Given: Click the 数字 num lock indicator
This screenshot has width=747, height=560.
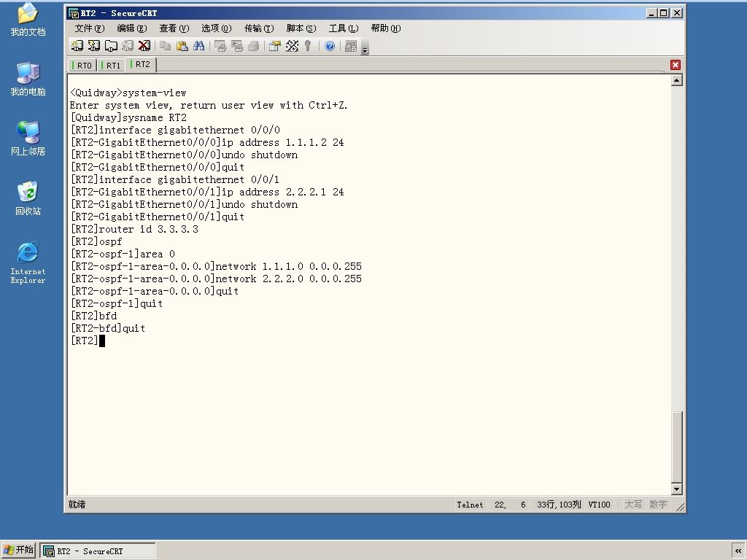Looking at the screenshot, I should 658,505.
